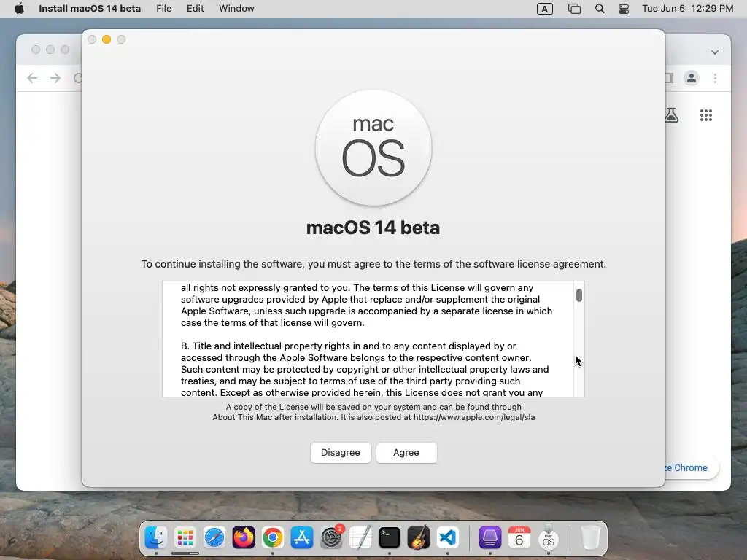Open the Edit menu
747x560 pixels.
195,9
